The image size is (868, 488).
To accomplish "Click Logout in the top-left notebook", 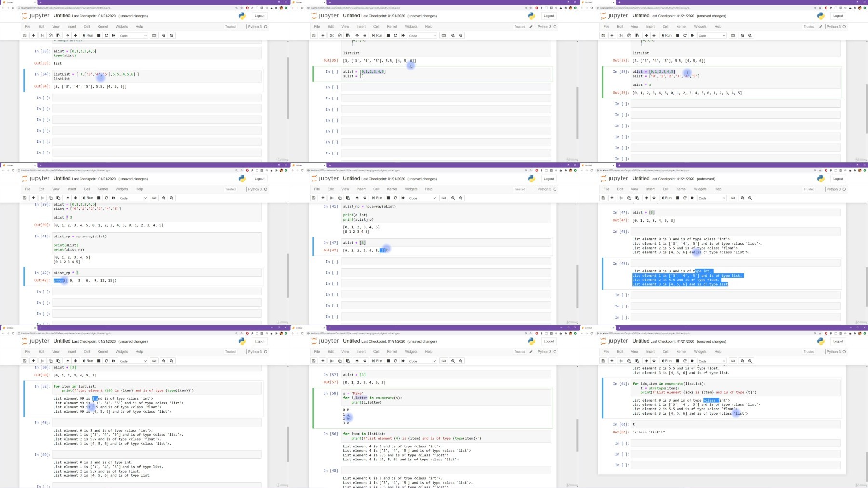I will tap(259, 16).
